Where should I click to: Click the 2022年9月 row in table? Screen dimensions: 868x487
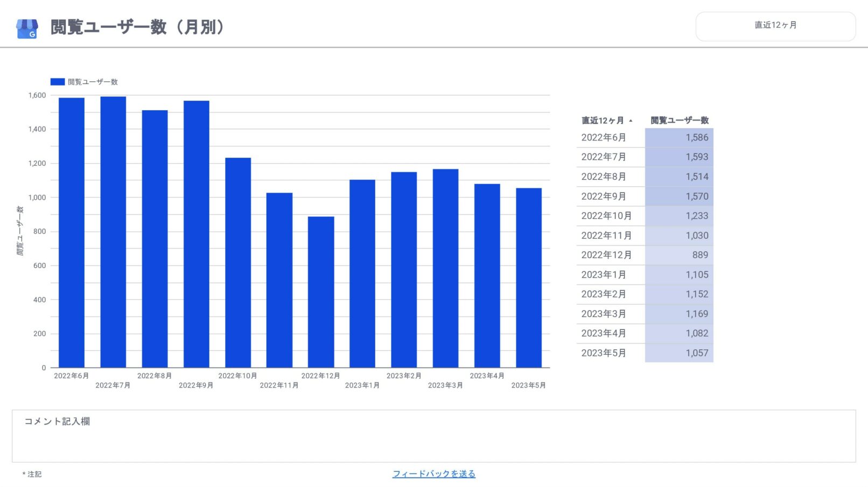pos(604,196)
